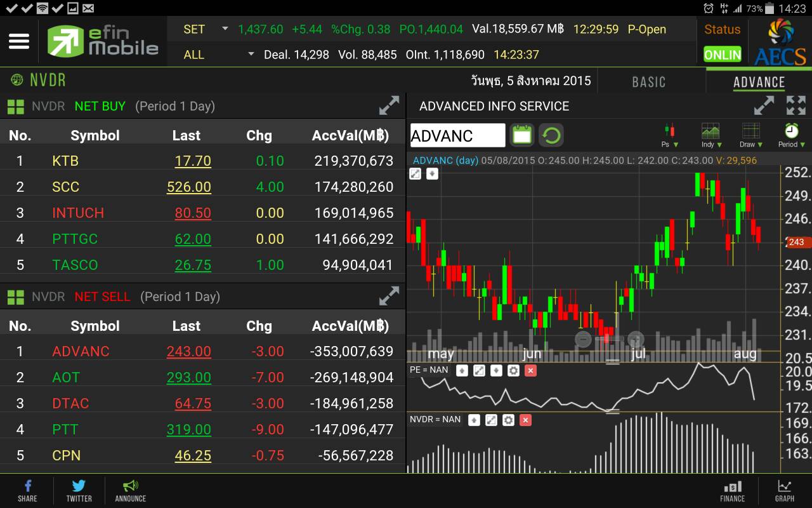Select TASCO in net buy list

[x=75, y=265]
